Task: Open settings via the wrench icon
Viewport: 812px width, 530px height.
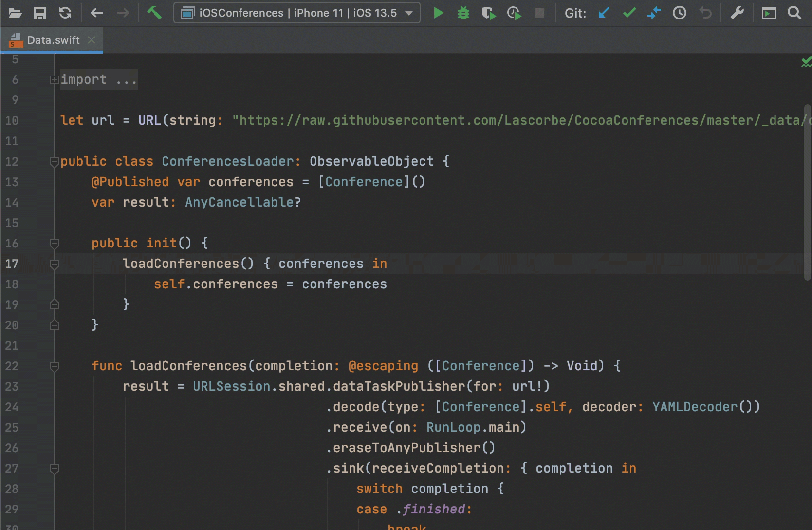Action: [737, 13]
